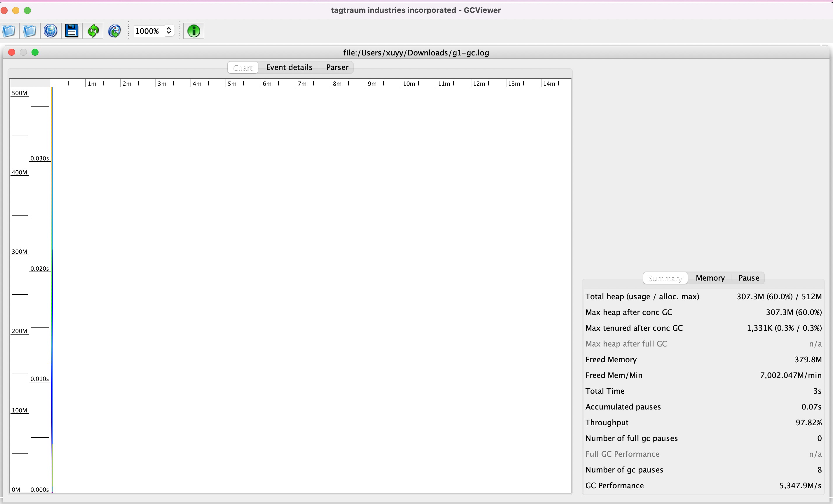Open the Memory tab
The width and height of the screenshot is (833, 504).
[x=710, y=278]
